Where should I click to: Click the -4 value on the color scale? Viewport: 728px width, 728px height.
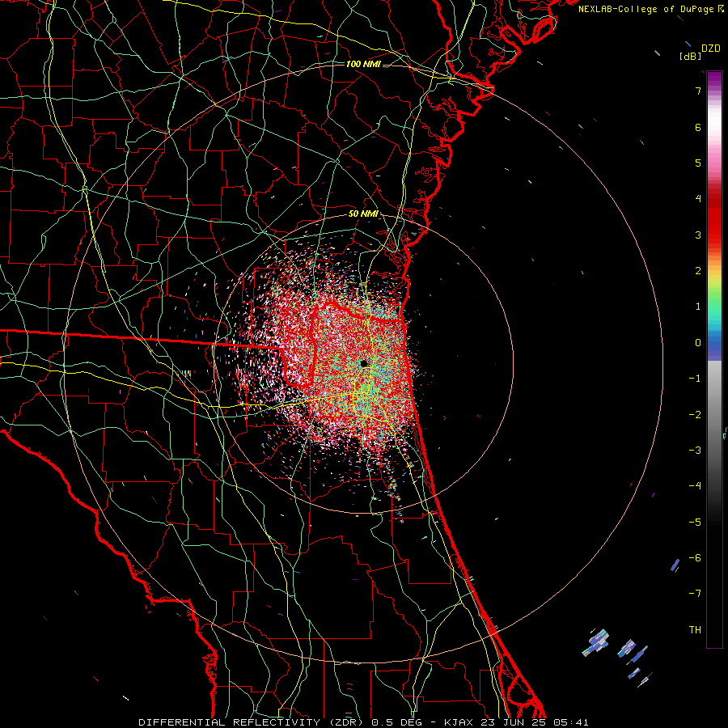[x=695, y=485]
